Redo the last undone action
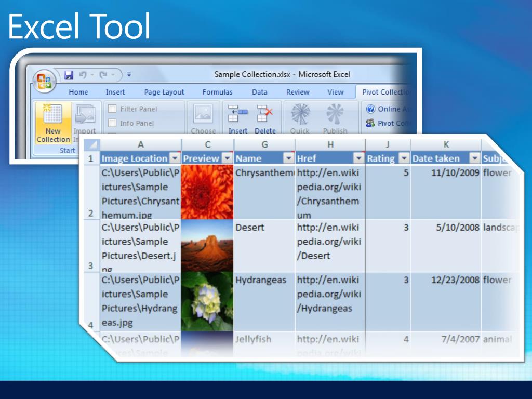Screen dimensions: 532x399 pos(103,75)
